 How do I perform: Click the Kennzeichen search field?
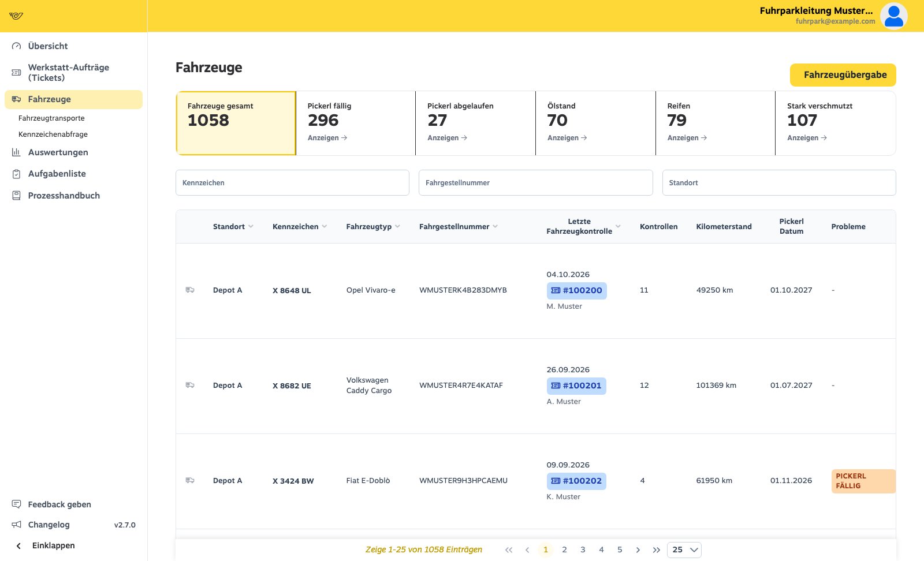292,183
